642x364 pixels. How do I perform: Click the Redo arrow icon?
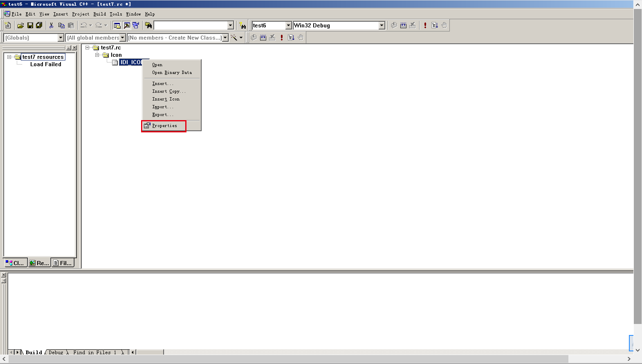[x=99, y=25]
